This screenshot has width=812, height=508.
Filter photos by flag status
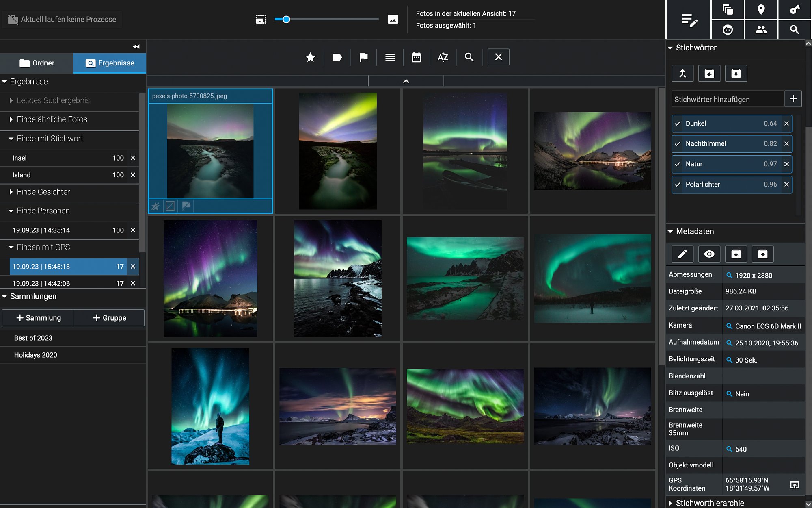point(363,57)
